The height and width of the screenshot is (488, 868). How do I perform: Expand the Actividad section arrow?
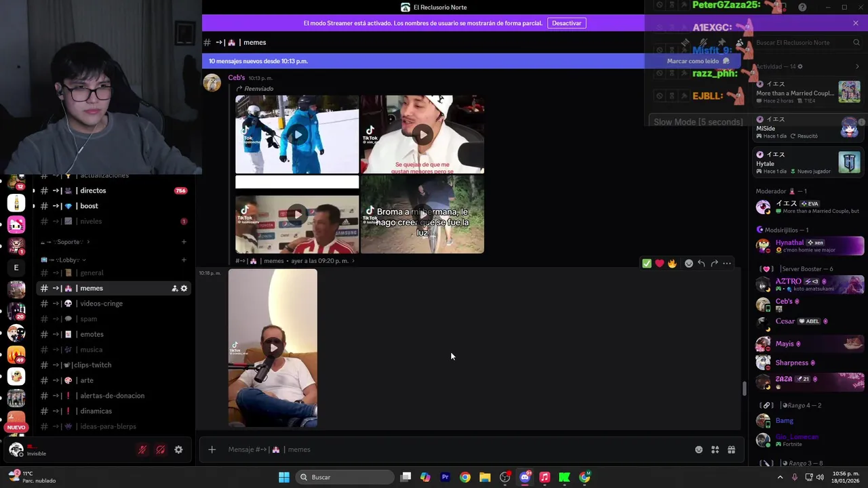(x=857, y=66)
